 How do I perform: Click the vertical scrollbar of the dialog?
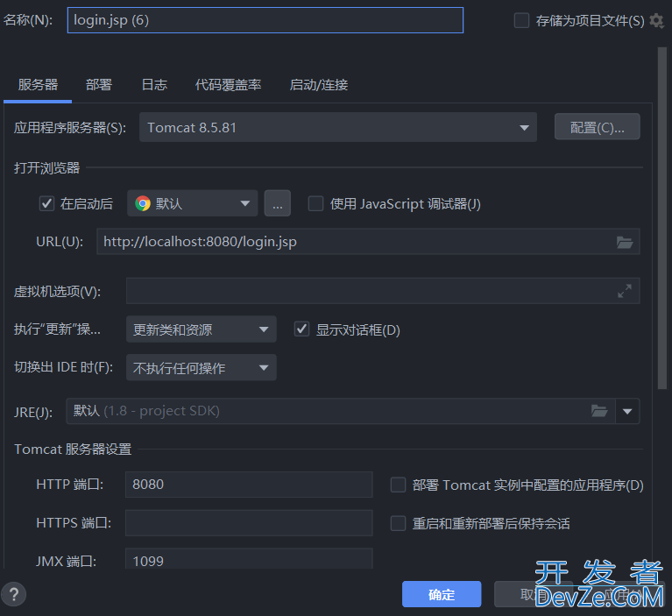point(662,218)
